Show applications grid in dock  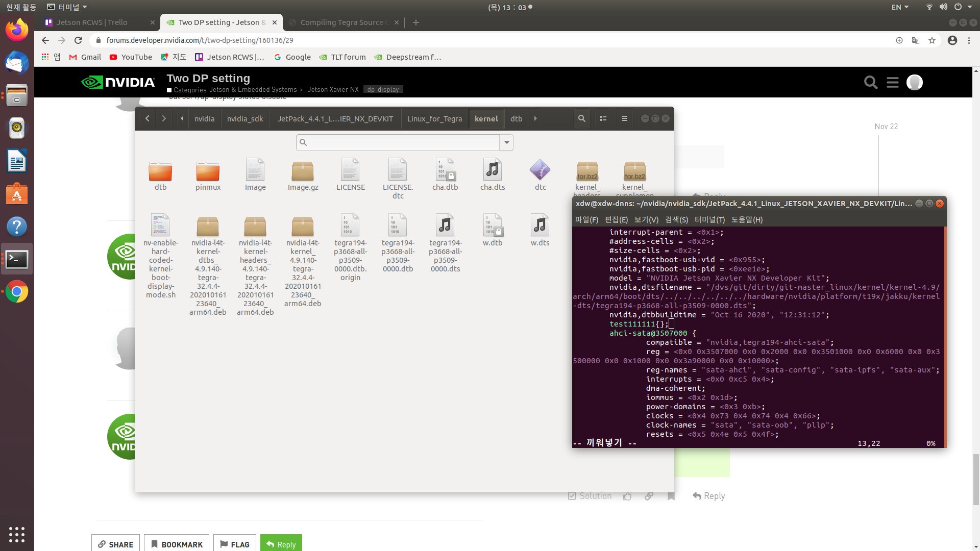17,534
